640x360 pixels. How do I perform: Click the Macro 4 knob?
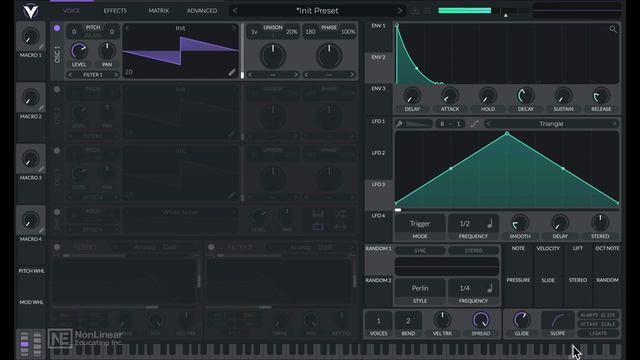coord(30,220)
